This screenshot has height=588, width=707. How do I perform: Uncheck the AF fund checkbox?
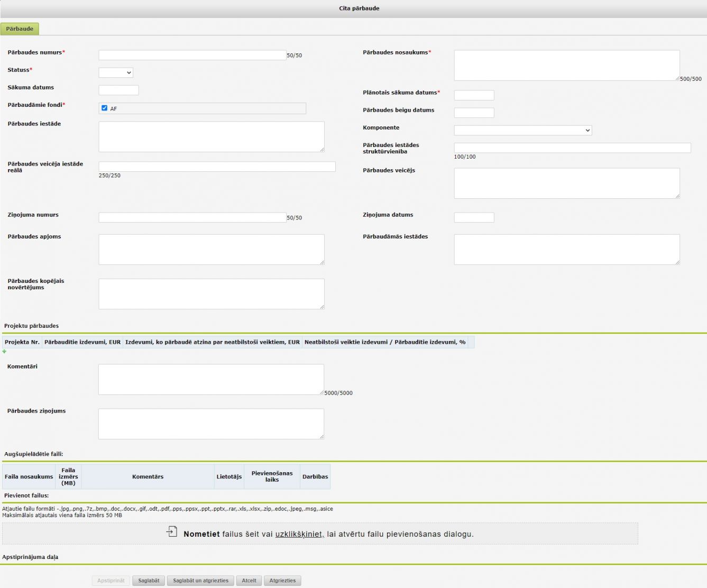tap(104, 108)
